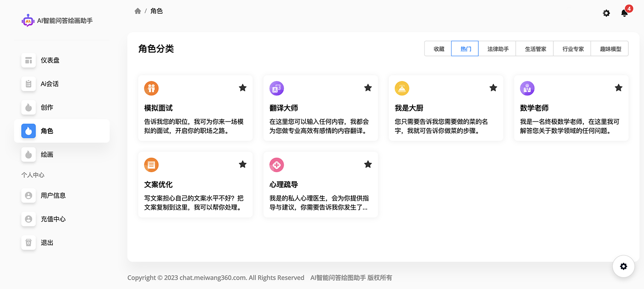Switch to the 收藏 category tab
644x289 pixels.
pyautogui.click(x=438, y=49)
